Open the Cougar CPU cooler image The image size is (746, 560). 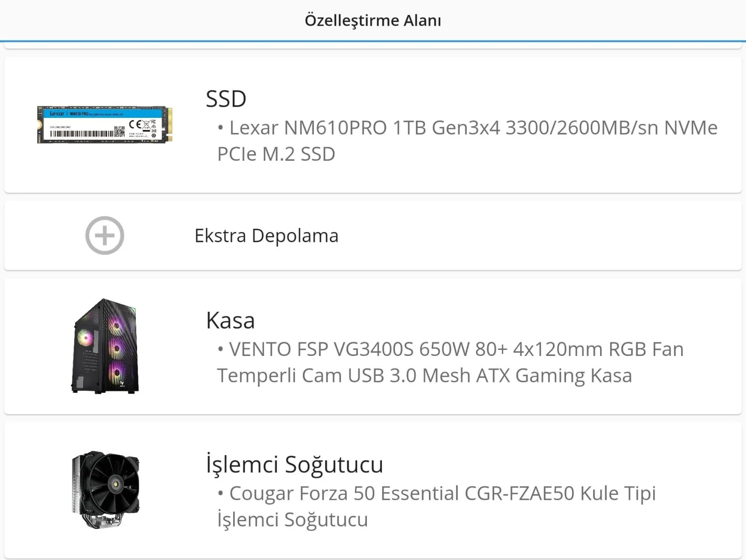pyautogui.click(x=106, y=489)
